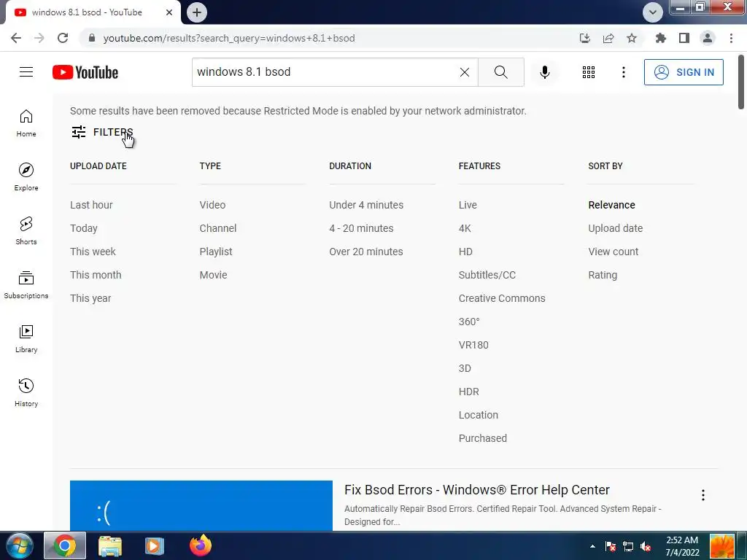Collapse the FILTERS panel
Viewport: 747px width, 560px height.
coord(102,132)
